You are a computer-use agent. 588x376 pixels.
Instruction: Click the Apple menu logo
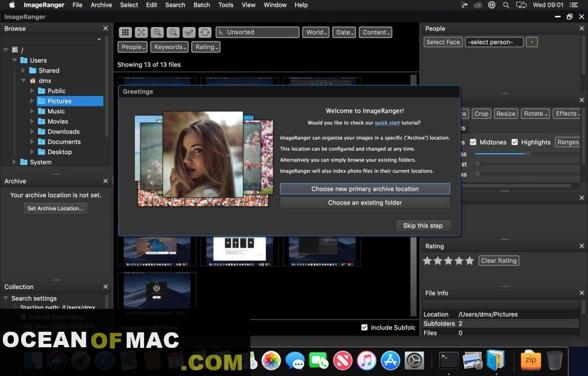(x=12, y=5)
